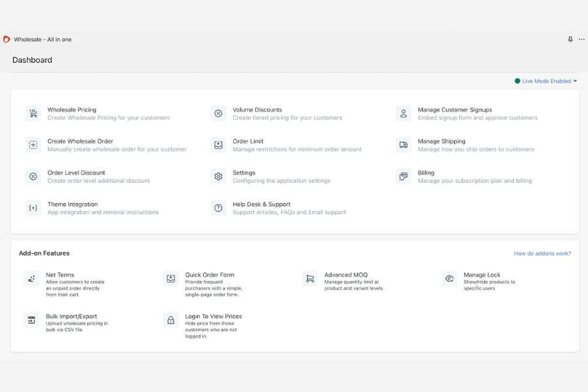The height and width of the screenshot is (392, 588).
Task: Open Order Limit using its download-style icon
Action: tap(218, 144)
